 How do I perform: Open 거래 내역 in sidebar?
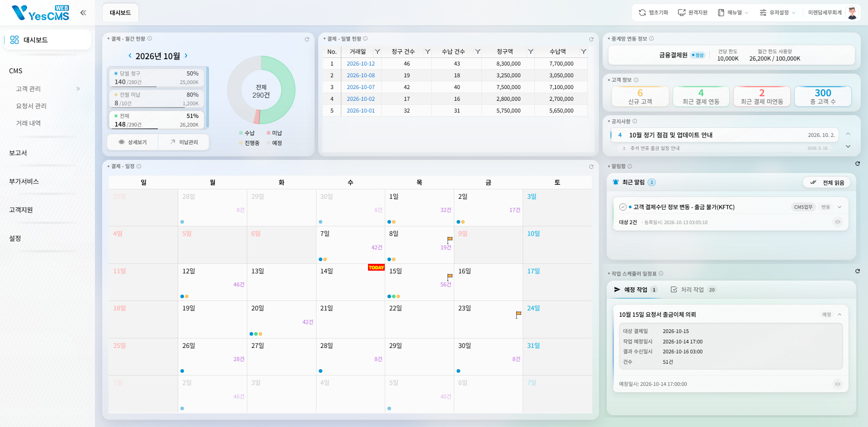pos(28,123)
